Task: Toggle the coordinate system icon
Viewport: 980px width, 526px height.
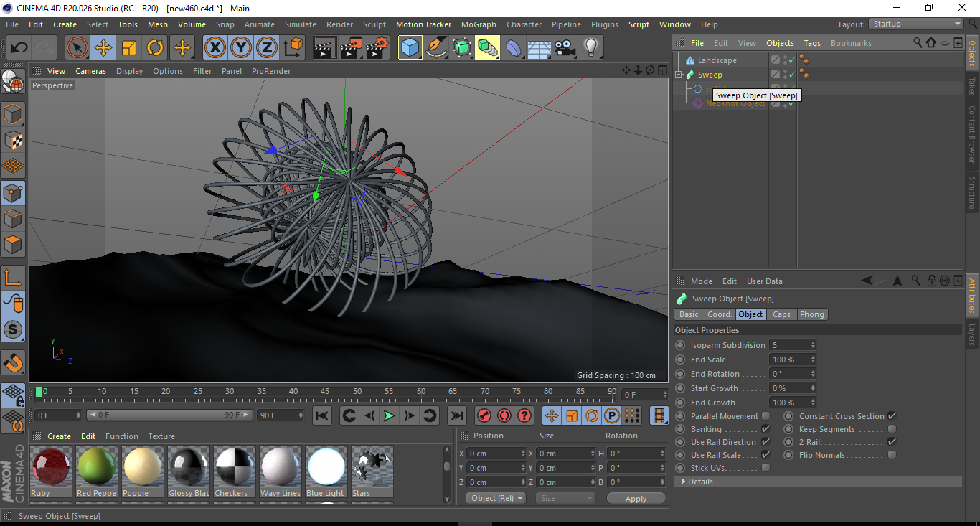Action: (293, 48)
